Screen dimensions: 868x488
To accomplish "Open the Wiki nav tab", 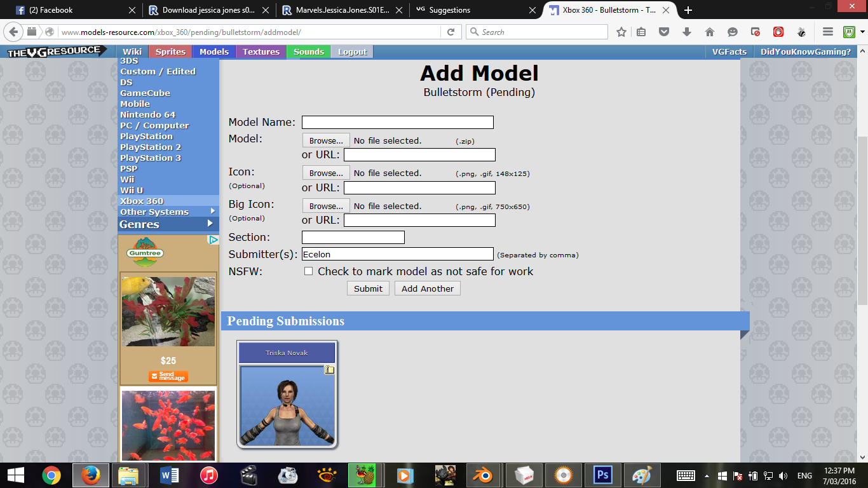I will coord(132,51).
